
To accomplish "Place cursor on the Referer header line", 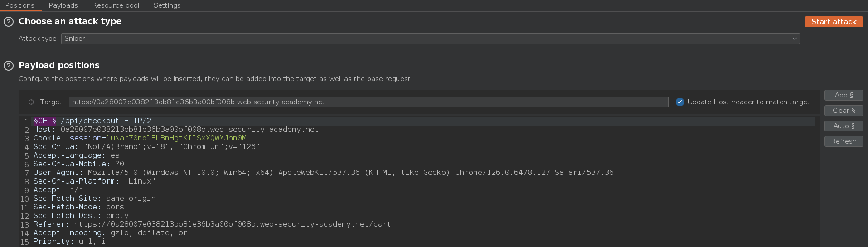I will pyautogui.click(x=212, y=224).
